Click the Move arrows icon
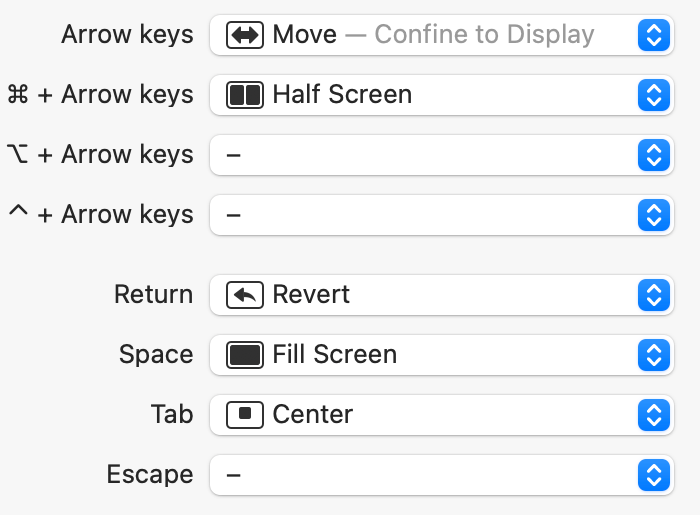Screen dimensions: 700x515 point(245,36)
